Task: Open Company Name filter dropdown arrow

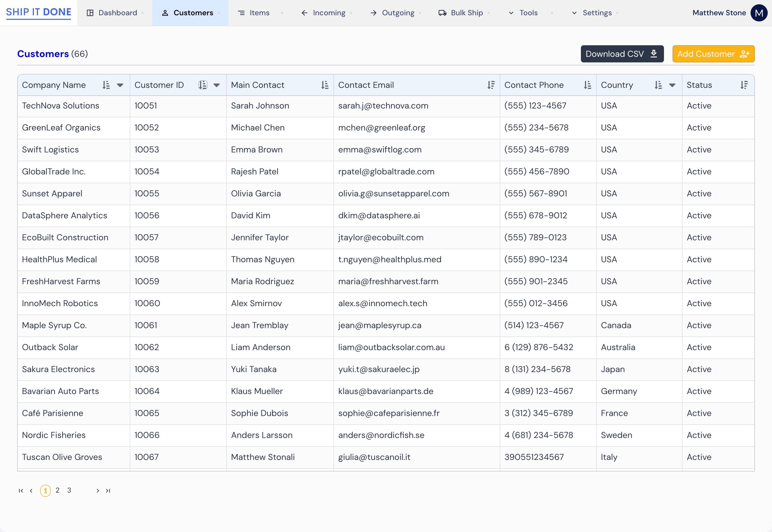Action: click(120, 85)
